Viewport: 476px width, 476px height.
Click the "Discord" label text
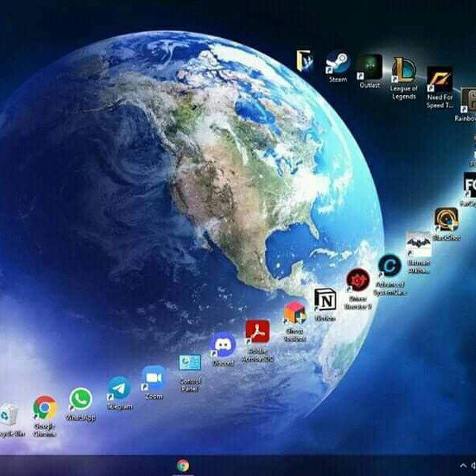click(223, 363)
